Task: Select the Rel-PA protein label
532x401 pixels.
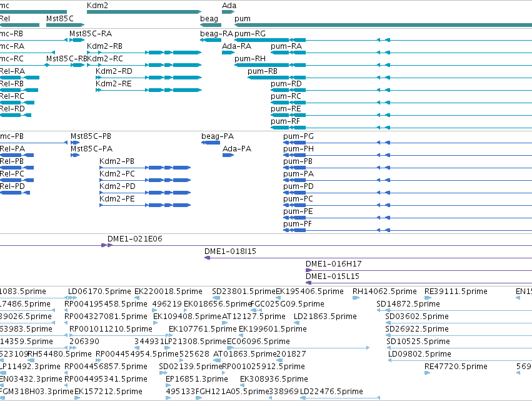Action: (13, 149)
